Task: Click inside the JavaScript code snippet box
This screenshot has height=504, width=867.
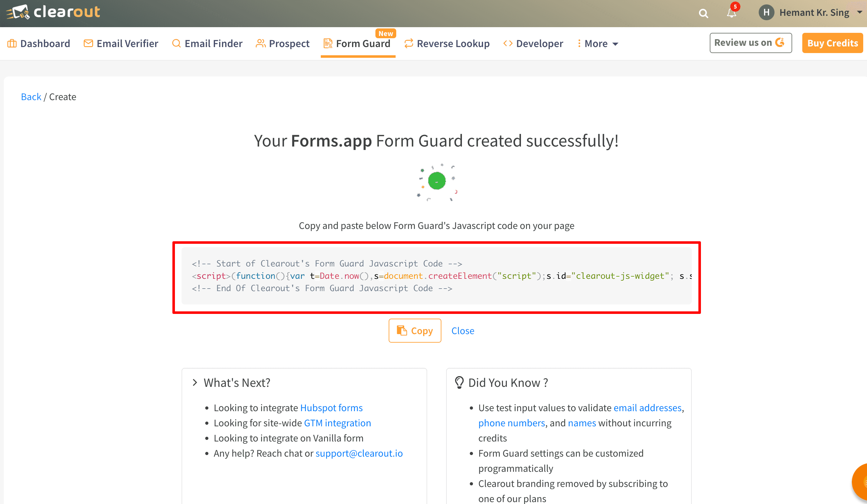Action: [x=436, y=276]
